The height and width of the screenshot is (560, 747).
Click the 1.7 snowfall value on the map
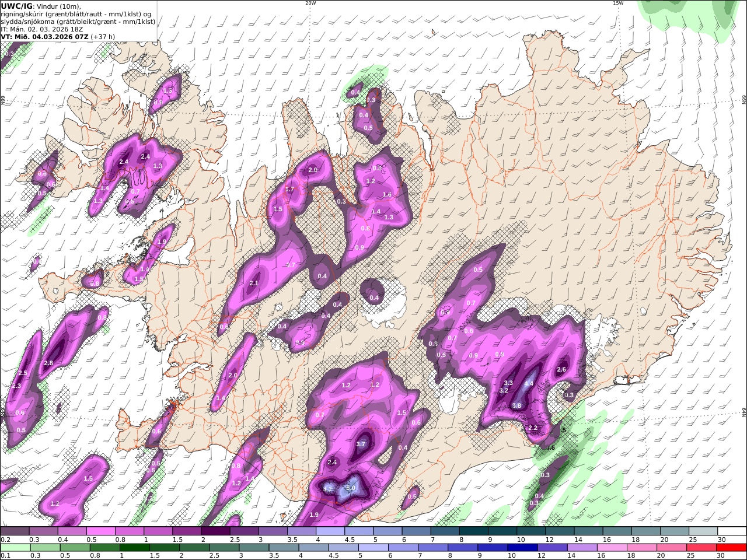coord(289,190)
